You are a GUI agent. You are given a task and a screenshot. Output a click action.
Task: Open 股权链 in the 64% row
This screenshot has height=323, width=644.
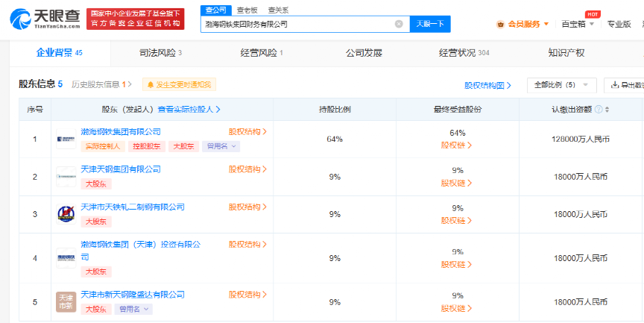pos(457,145)
